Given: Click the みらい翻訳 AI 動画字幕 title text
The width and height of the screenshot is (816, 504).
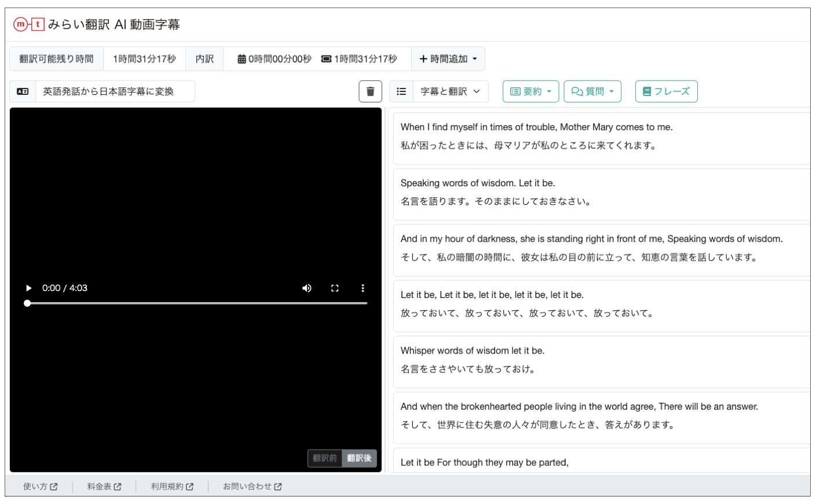Looking at the screenshot, I should 114,24.
